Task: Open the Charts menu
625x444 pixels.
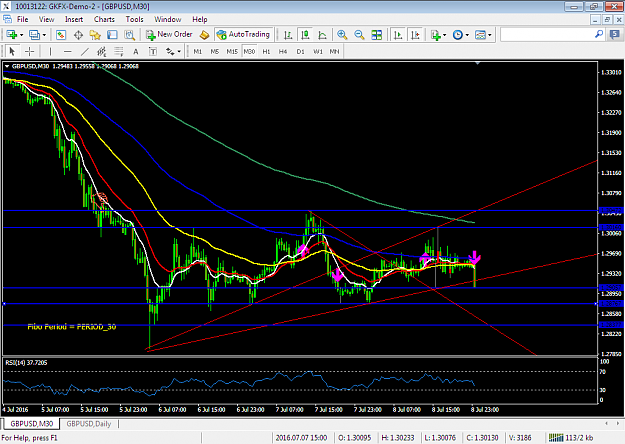Action: coord(104,19)
